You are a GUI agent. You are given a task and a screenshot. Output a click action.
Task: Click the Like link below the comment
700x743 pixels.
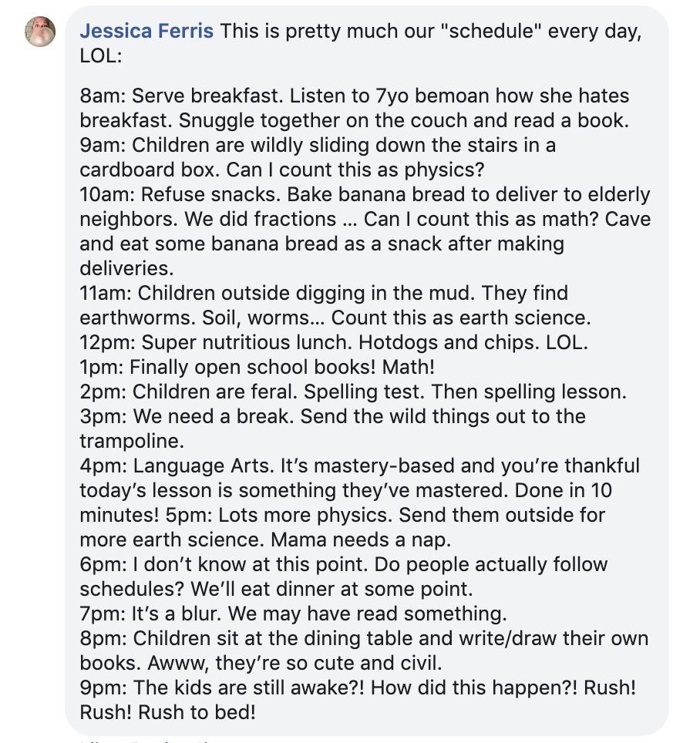89,740
